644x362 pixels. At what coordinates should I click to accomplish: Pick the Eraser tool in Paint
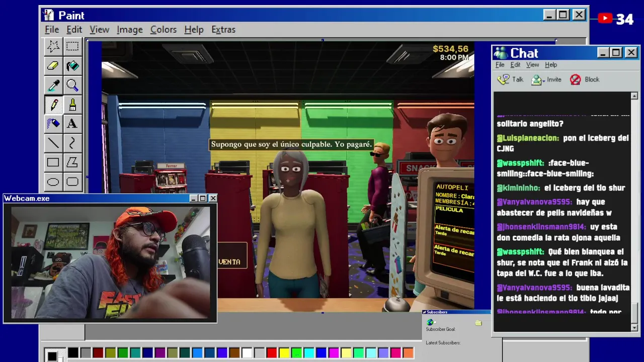(53, 66)
